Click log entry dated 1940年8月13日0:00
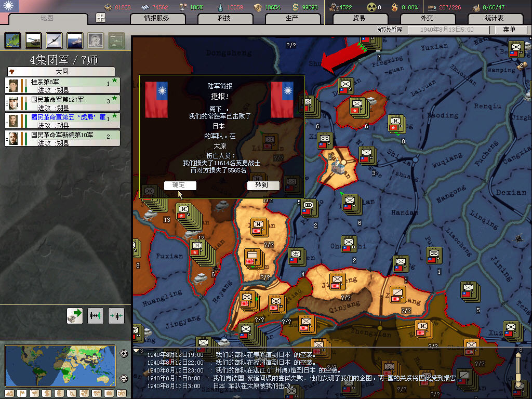The height and width of the screenshot is (399, 532). click(x=303, y=378)
